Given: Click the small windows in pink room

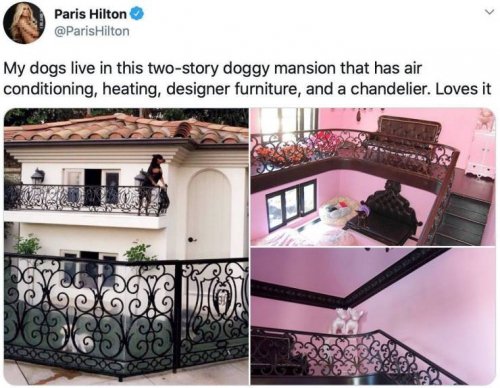Looking at the screenshot, I should pyautogui.click(x=291, y=205).
